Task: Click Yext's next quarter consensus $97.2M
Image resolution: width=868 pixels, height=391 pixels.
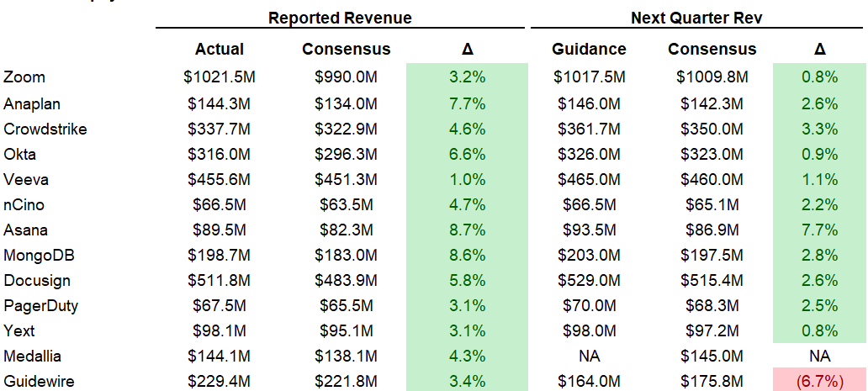Action: pyautogui.click(x=712, y=330)
